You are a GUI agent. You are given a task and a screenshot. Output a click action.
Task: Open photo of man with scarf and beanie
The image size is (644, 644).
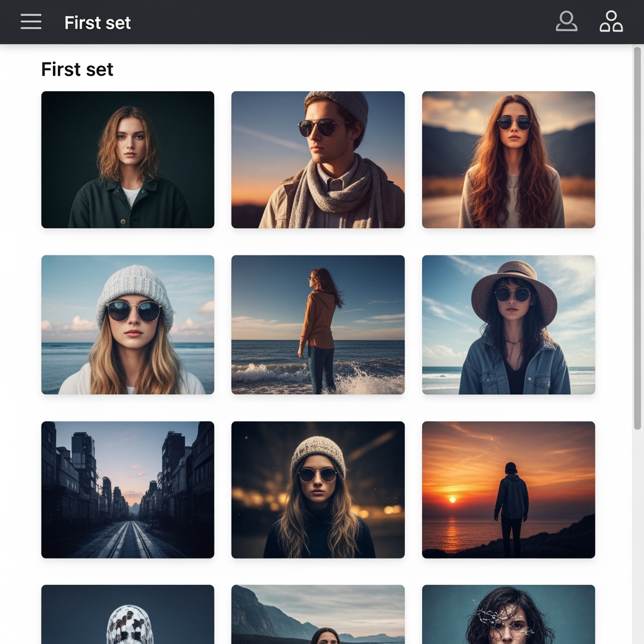coord(318,160)
